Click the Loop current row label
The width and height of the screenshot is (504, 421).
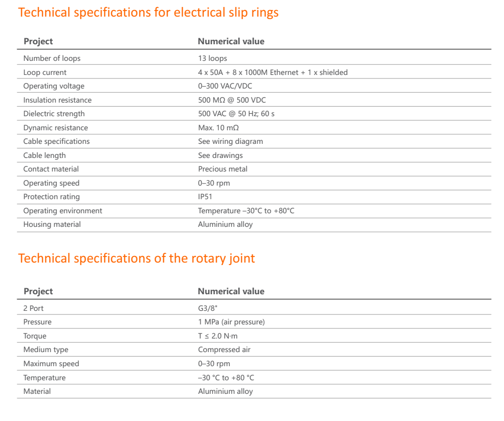click(x=45, y=72)
